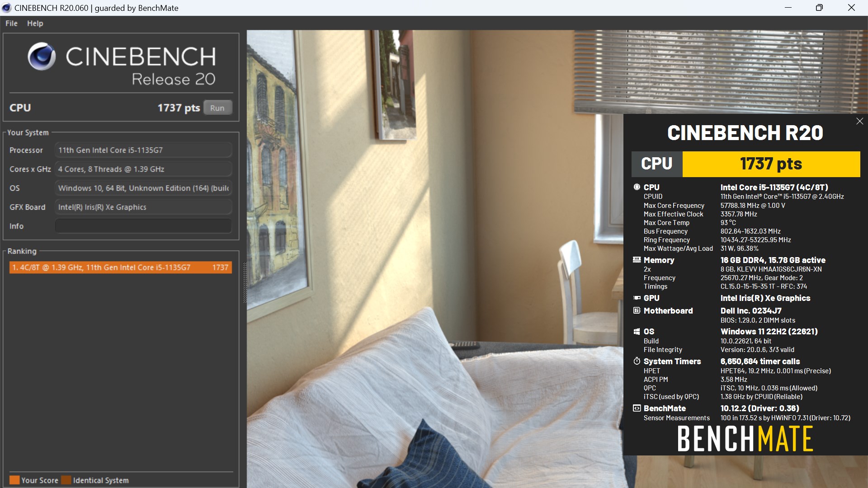
Task: Click the Max Core Frequency 57788.18 MHz value
Action: [x=753, y=206]
